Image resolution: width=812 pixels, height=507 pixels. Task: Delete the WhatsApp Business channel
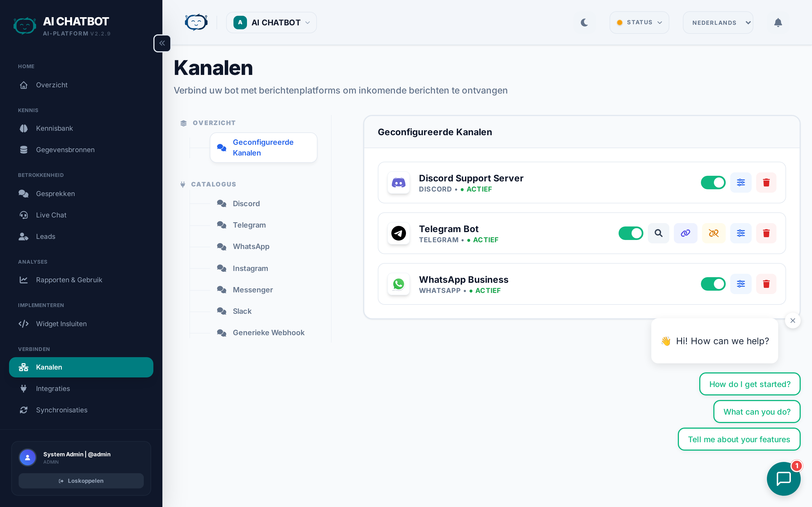click(766, 284)
